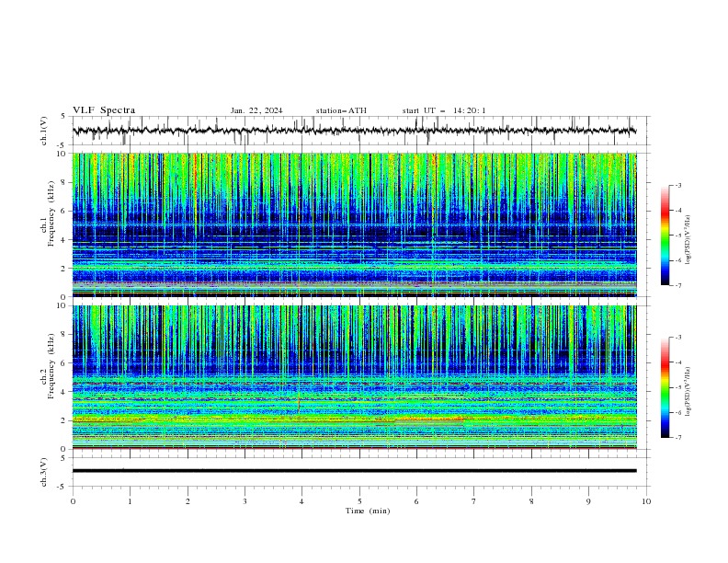This screenshot has width=728, height=563.
Task: Click the ch.2 colorbar 'log(PSD)(V²/Hz)' label
Action: 688,392
